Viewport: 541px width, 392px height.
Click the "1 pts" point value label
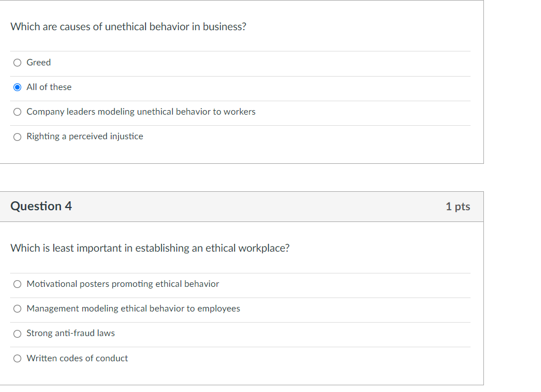458,206
